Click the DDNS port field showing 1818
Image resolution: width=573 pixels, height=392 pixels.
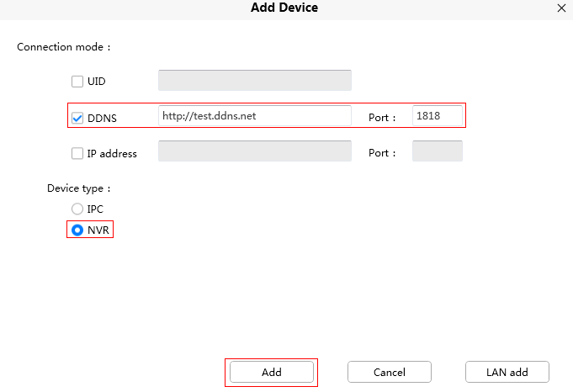pos(438,116)
